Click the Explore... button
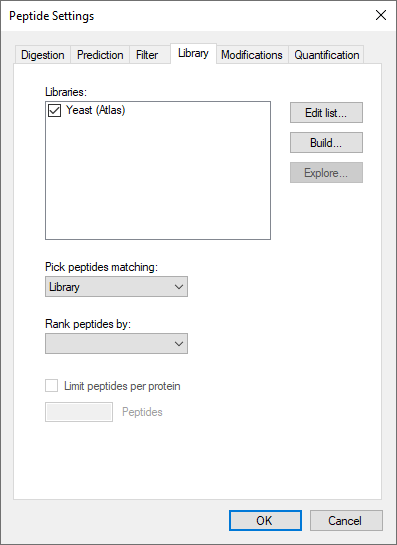 (x=326, y=172)
